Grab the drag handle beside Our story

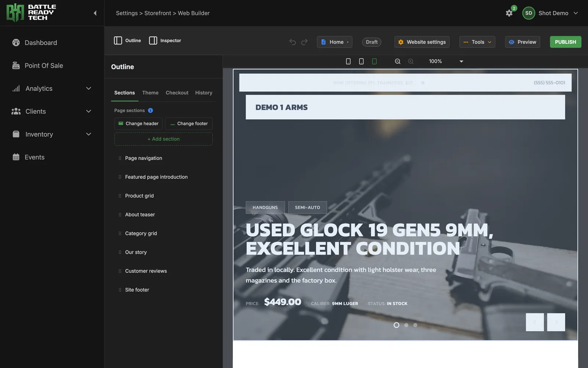coord(120,252)
